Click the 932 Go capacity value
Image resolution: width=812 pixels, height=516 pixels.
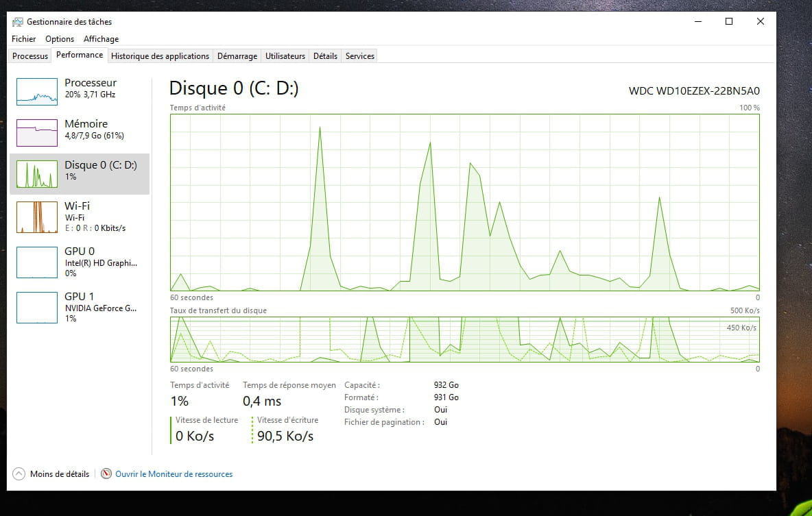[446, 385]
